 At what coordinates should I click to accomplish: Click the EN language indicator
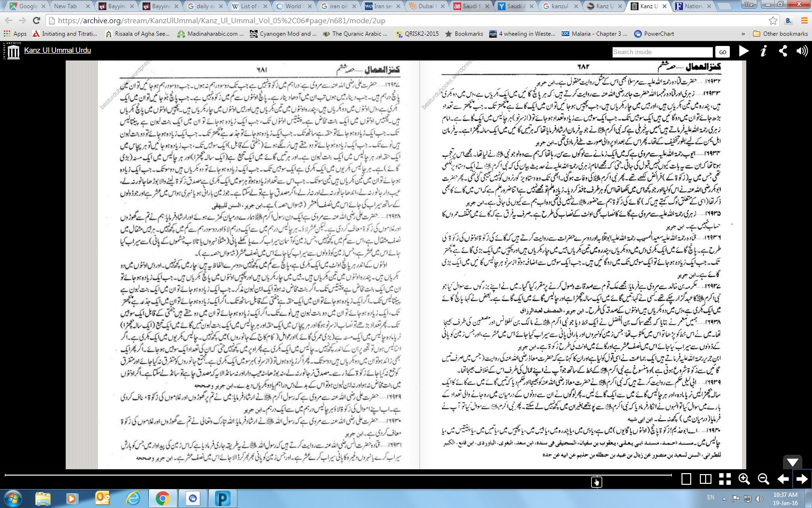pyautogui.click(x=710, y=497)
